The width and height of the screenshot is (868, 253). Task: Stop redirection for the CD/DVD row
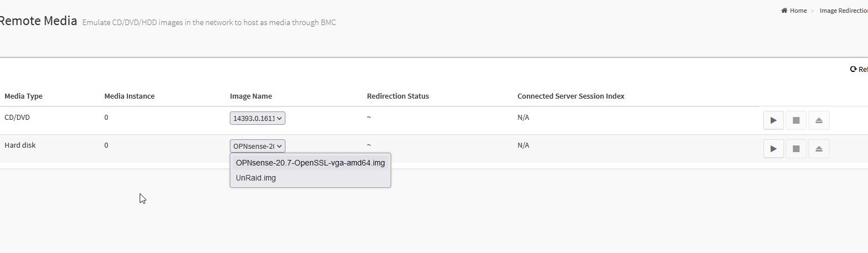(796, 120)
